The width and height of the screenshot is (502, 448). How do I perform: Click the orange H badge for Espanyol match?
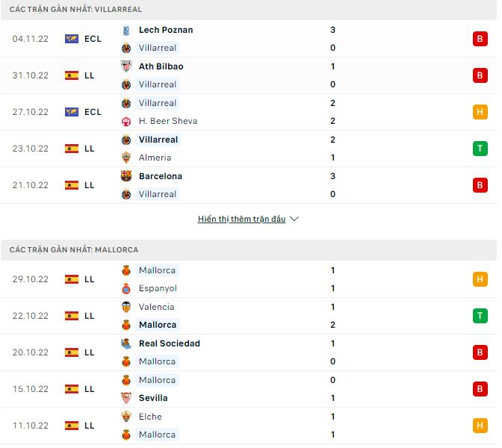coord(479,279)
